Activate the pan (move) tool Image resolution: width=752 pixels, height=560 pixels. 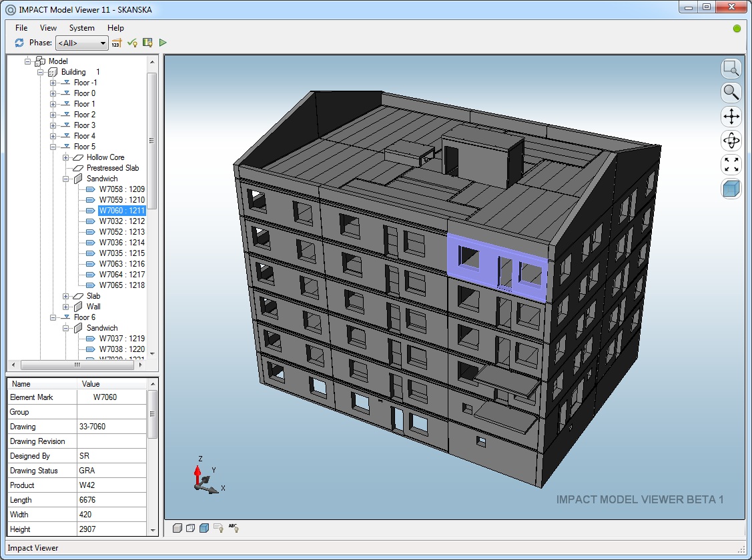731,117
